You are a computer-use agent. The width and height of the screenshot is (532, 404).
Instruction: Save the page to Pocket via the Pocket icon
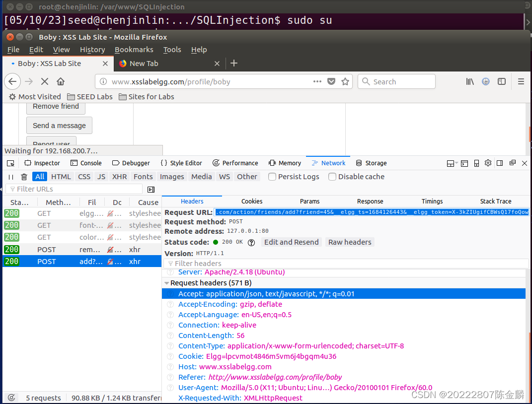pos(331,81)
